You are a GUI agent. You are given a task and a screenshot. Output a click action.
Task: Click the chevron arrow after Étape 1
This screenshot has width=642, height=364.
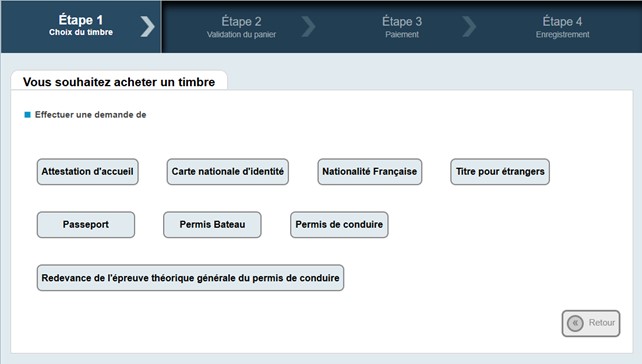coord(147,27)
